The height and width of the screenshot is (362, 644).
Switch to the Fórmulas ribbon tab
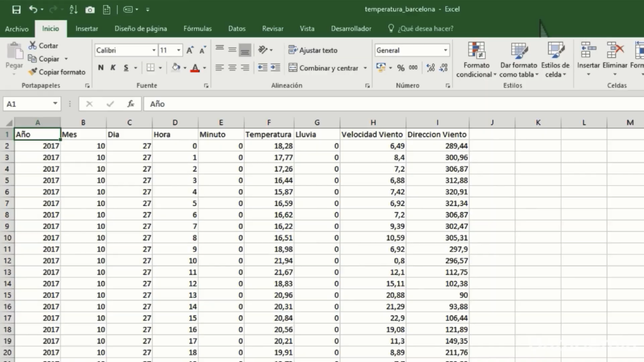tap(197, 28)
